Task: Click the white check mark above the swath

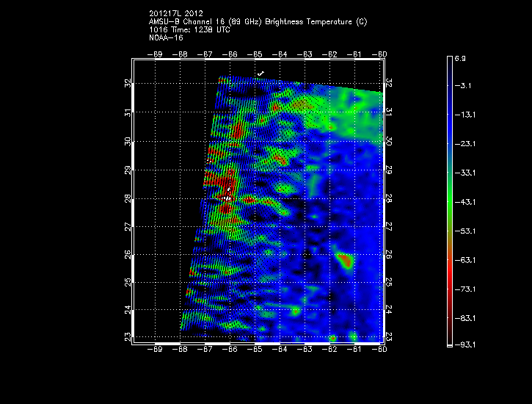Action: 260,73
